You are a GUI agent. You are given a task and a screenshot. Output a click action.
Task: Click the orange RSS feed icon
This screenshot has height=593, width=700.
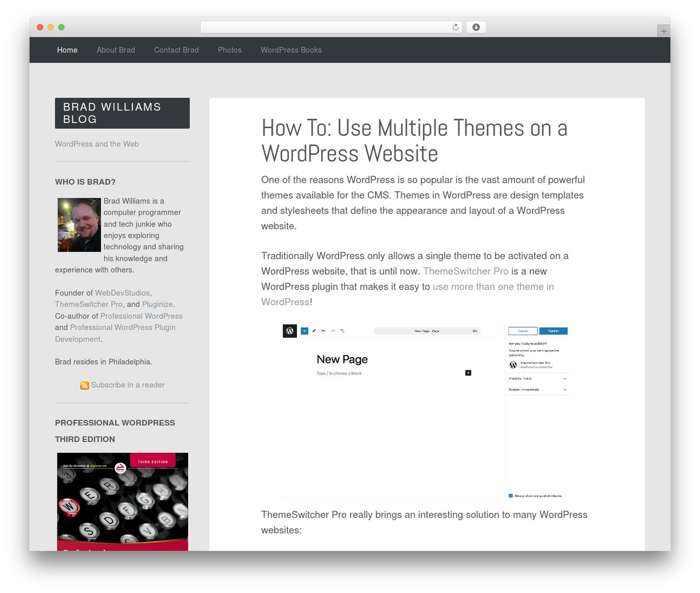pyautogui.click(x=85, y=385)
